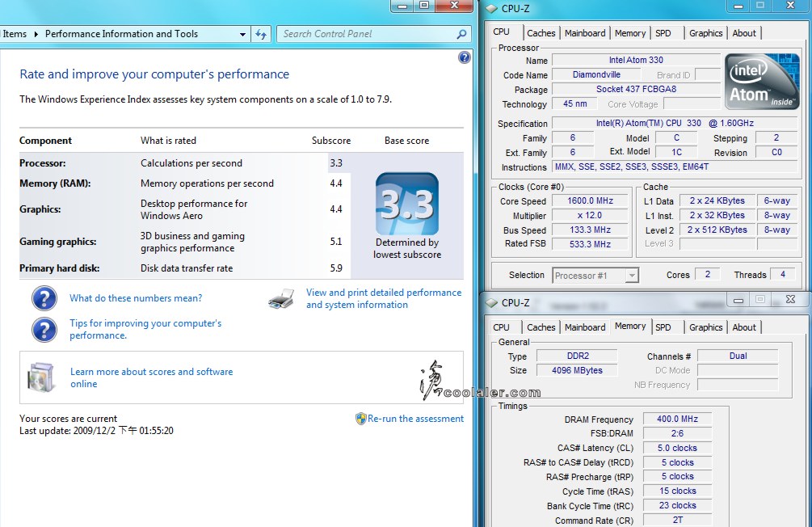Viewport: 812px width, 527px height.
Task: Select the 2T command rate value
Action: pyautogui.click(x=677, y=520)
